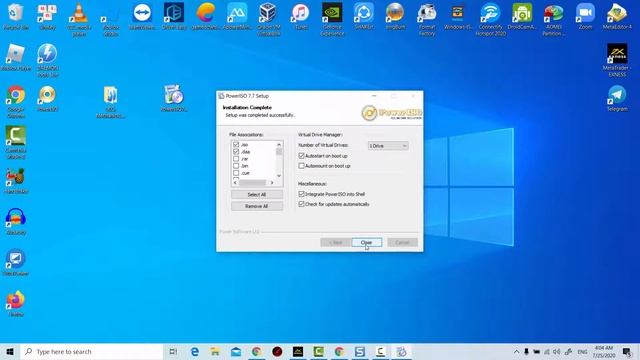
Task: Open the Format Factory desktop shortcut
Action: pyautogui.click(x=427, y=19)
